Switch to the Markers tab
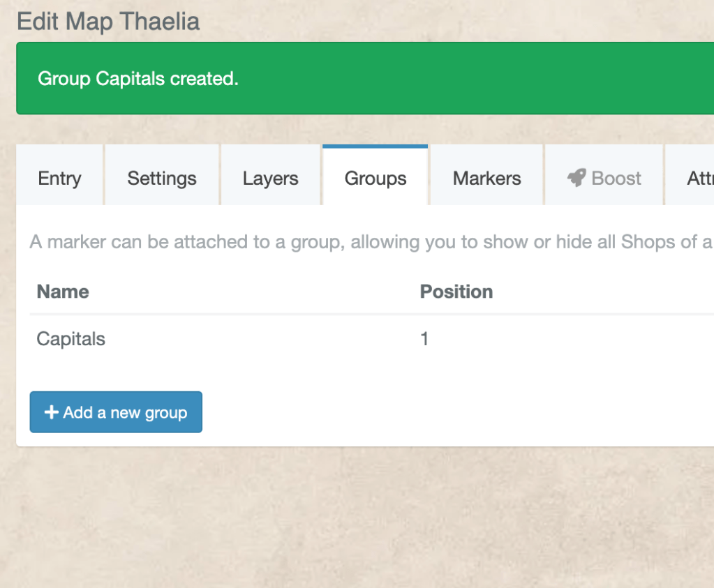The width and height of the screenshot is (714, 588). click(486, 178)
